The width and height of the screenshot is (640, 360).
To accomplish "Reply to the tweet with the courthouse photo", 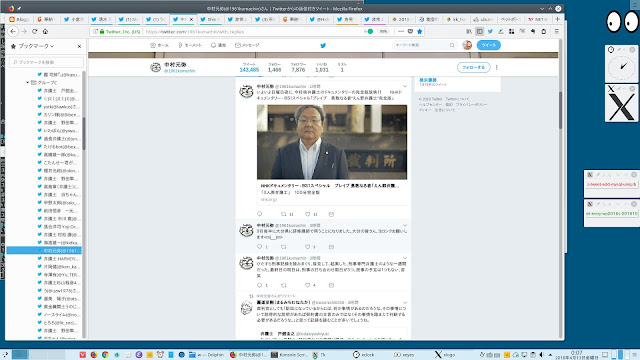I will point(260,214).
